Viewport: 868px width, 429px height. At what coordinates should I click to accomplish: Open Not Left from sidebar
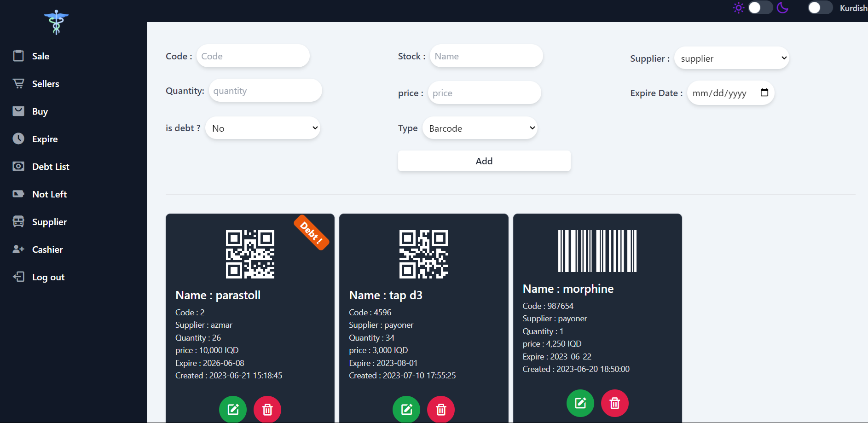pyautogui.click(x=49, y=194)
